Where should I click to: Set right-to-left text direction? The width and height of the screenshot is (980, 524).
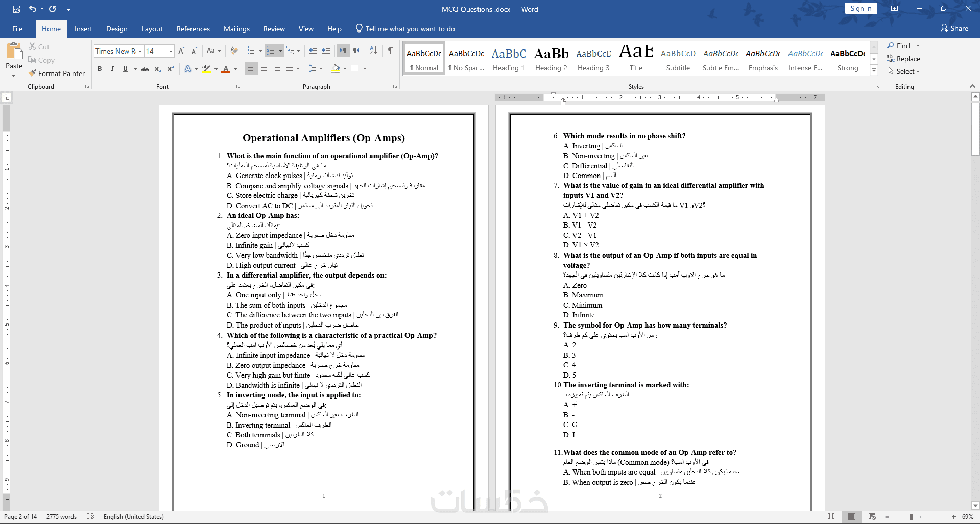click(356, 51)
